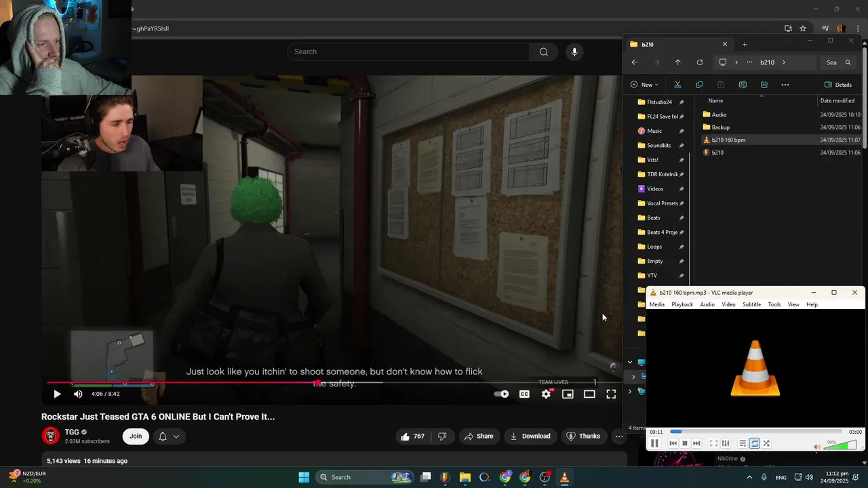Viewport: 868px width, 488px height.
Task: Open the TGG channel avatar
Action: [x=50, y=436]
